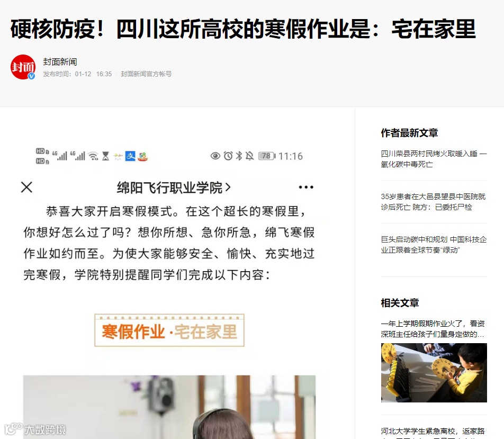Click the Bluetooth status icon
Viewport: 504px width, 439px height.
[x=239, y=156]
